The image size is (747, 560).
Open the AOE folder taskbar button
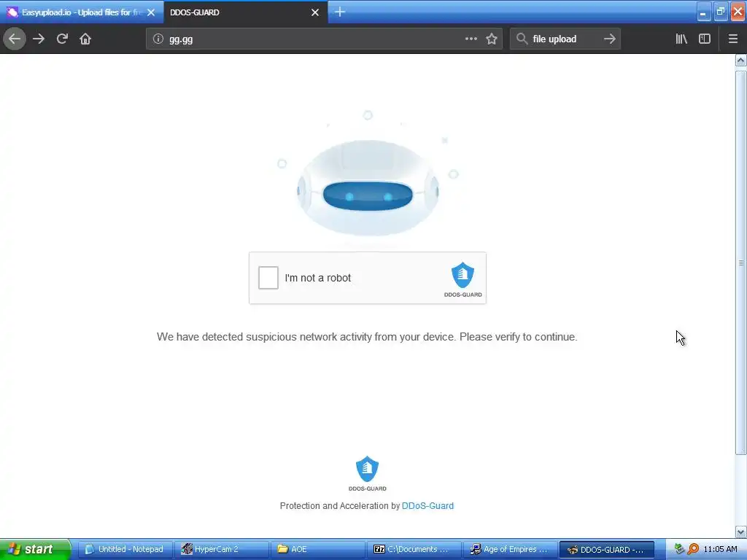tap(317, 549)
